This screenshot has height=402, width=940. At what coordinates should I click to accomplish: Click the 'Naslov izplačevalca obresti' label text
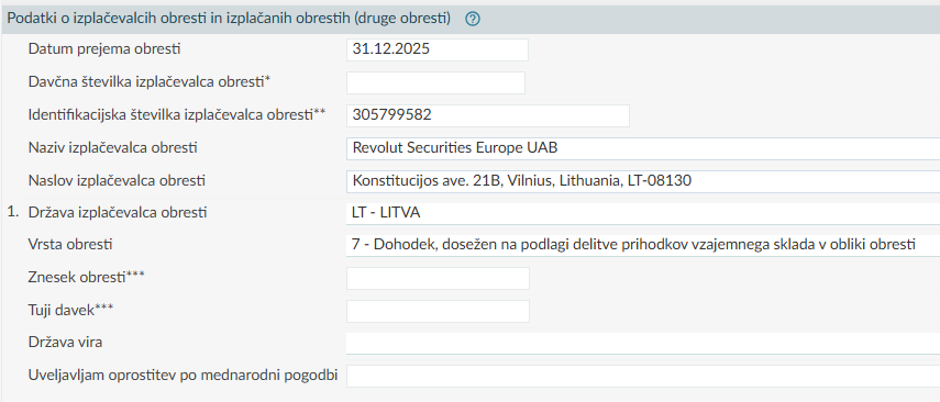pos(116,181)
